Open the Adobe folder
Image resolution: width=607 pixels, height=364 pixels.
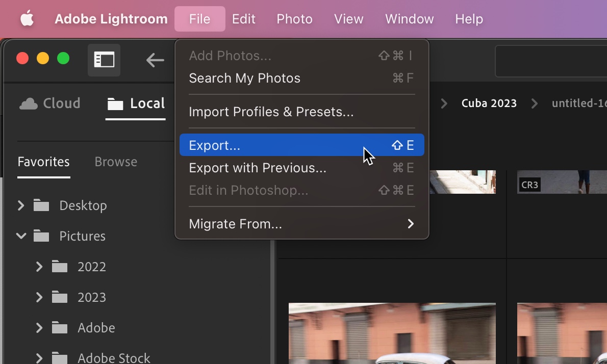tap(96, 328)
